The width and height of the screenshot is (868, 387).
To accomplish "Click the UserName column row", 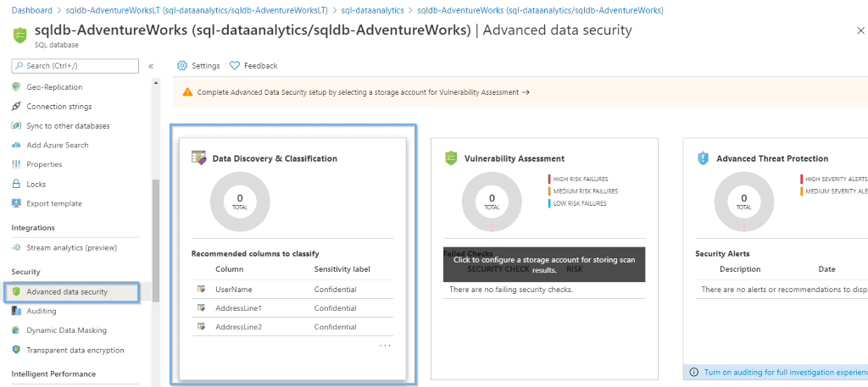I will coord(292,289).
